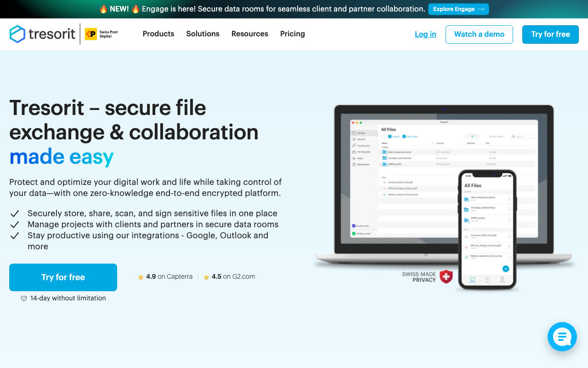Open the Name column sort dropdown

click(433, 143)
